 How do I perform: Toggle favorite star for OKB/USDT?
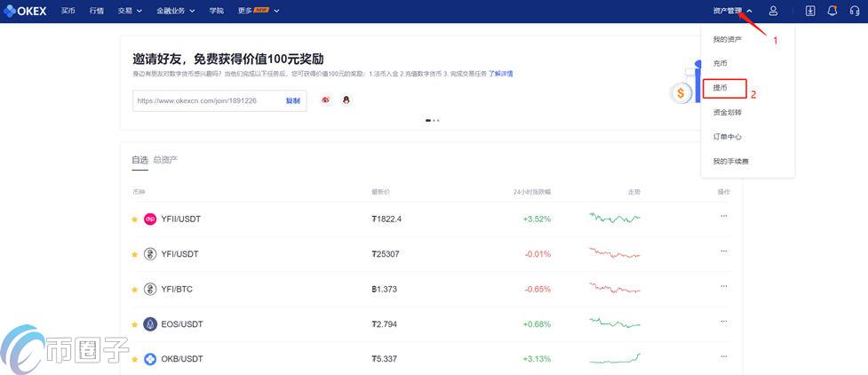click(x=135, y=359)
